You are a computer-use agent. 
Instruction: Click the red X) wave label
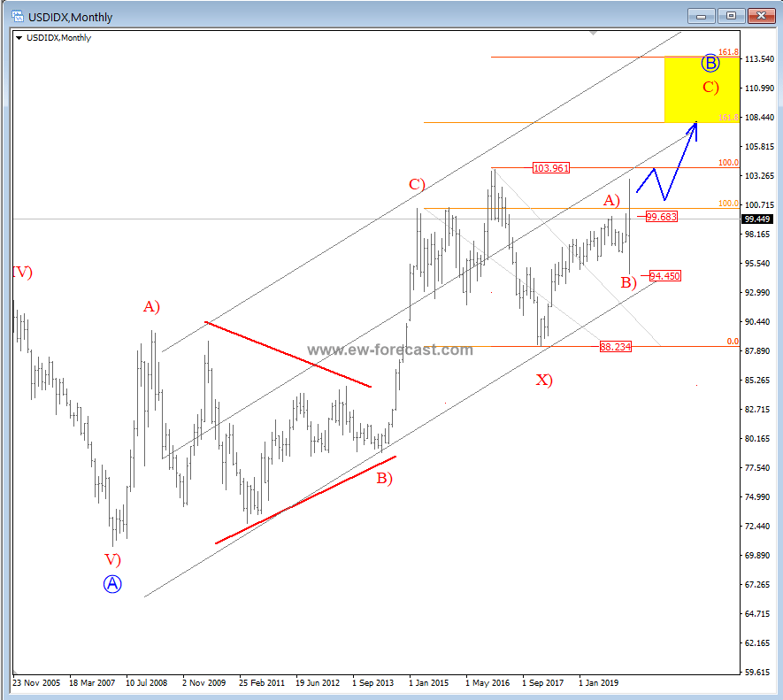click(544, 381)
